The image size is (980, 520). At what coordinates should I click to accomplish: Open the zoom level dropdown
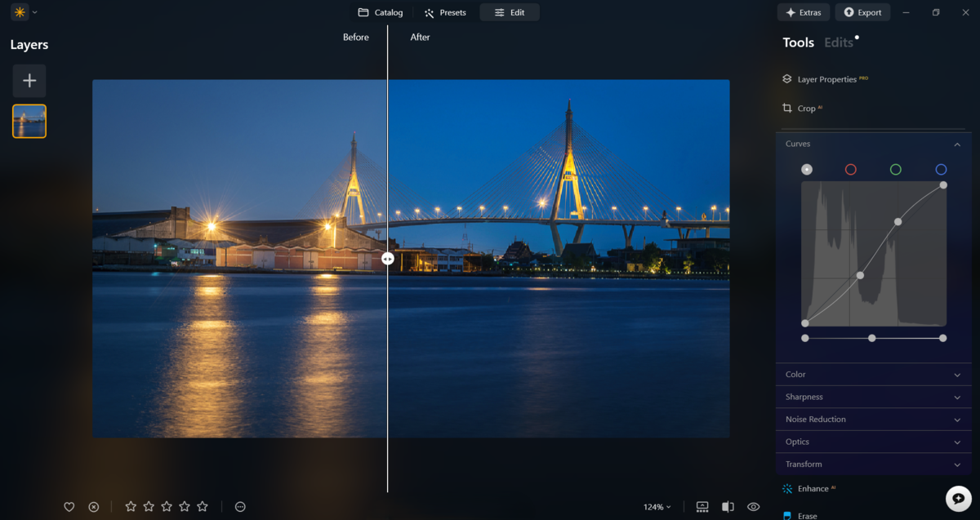(656, 506)
